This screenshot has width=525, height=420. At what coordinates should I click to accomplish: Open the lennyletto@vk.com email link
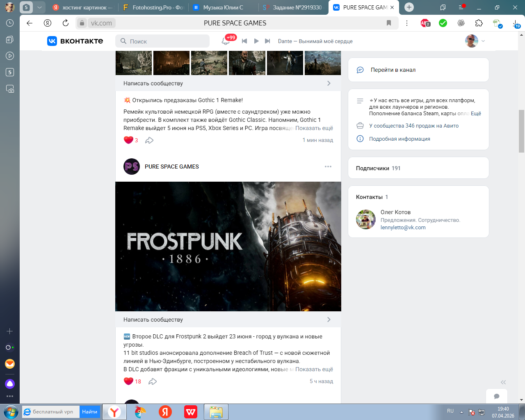coord(403,227)
